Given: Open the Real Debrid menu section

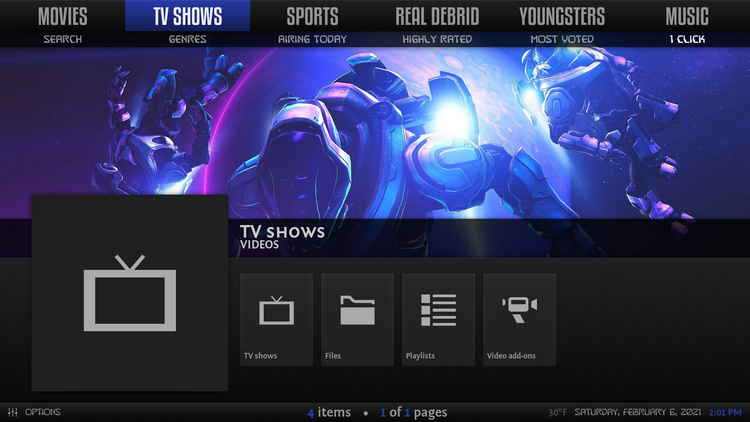Looking at the screenshot, I should coord(437,16).
